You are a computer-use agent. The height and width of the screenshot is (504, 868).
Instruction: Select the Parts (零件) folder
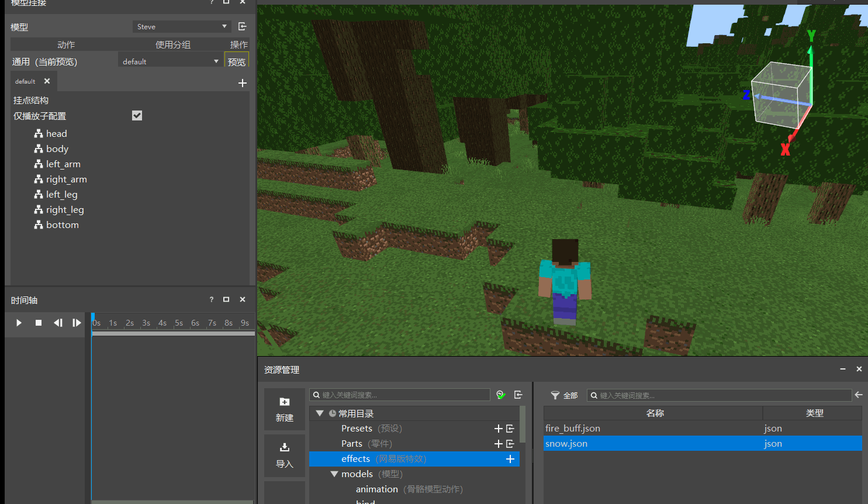[367, 444]
